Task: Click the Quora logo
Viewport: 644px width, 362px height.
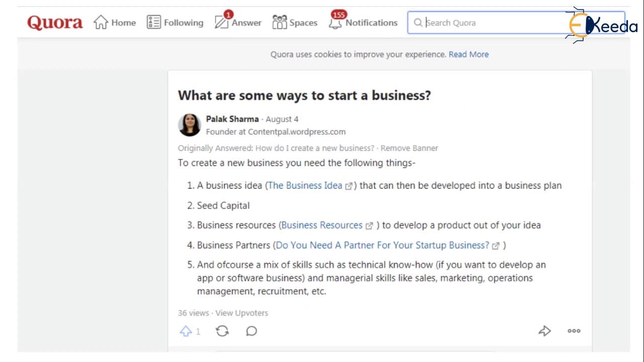Action: point(55,23)
